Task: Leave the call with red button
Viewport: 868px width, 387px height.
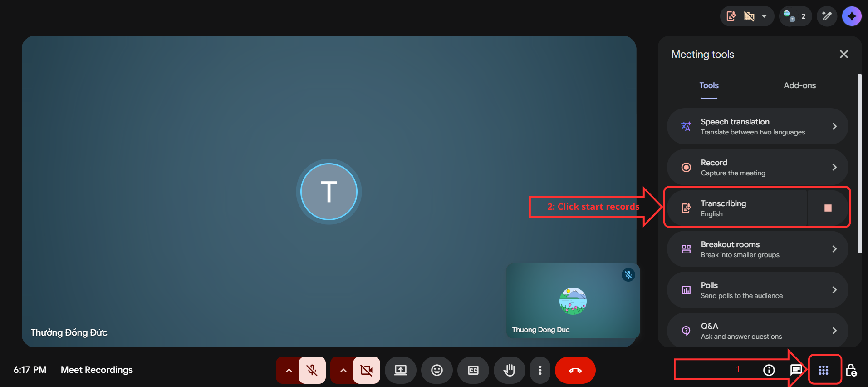Action: pos(575,370)
